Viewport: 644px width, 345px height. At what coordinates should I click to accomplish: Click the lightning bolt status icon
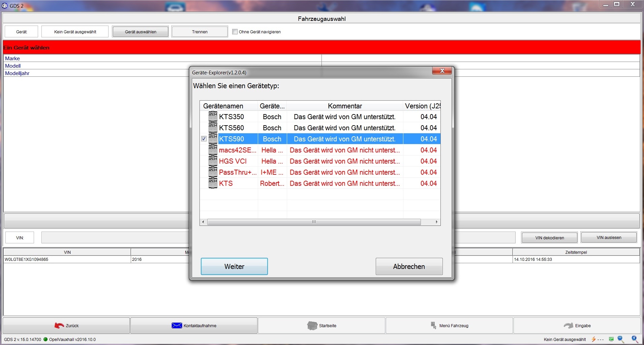coord(593,339)
